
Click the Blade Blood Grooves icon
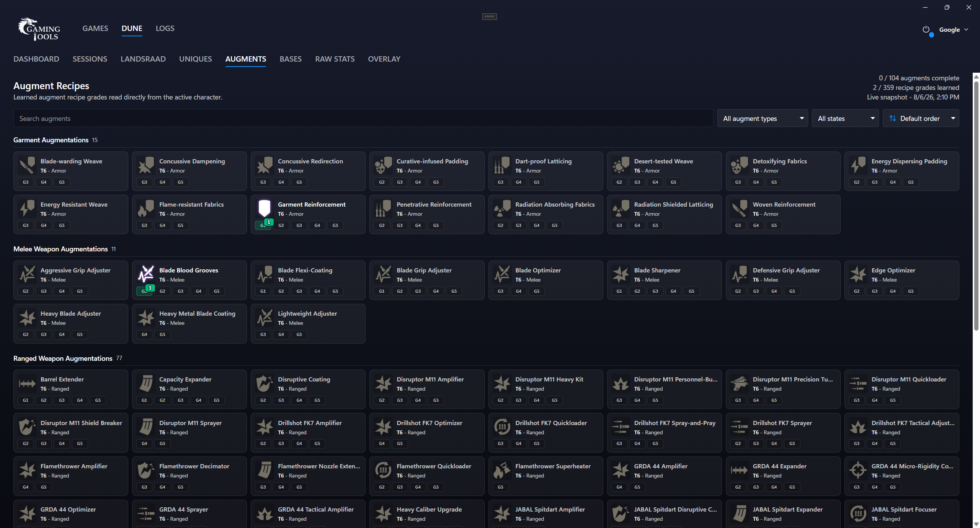146,275
